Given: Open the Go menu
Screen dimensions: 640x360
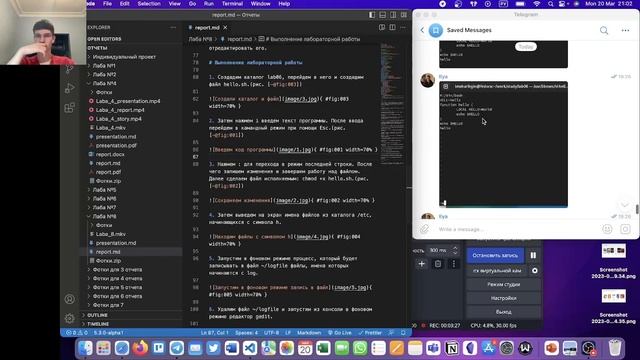Looking at the screenshot, I should pyautogui.click(x=192, y=4).
